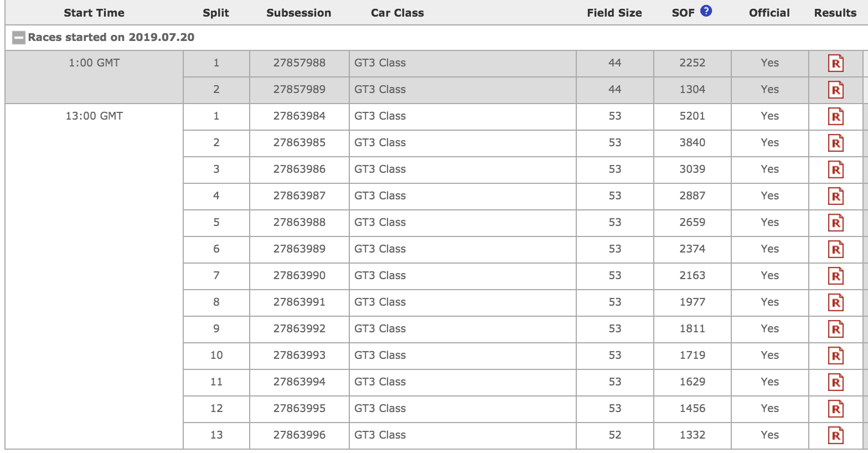Select the 13:00 GMT start time cell
Viewport: 868px width, 453px height.
coord(94,116)
